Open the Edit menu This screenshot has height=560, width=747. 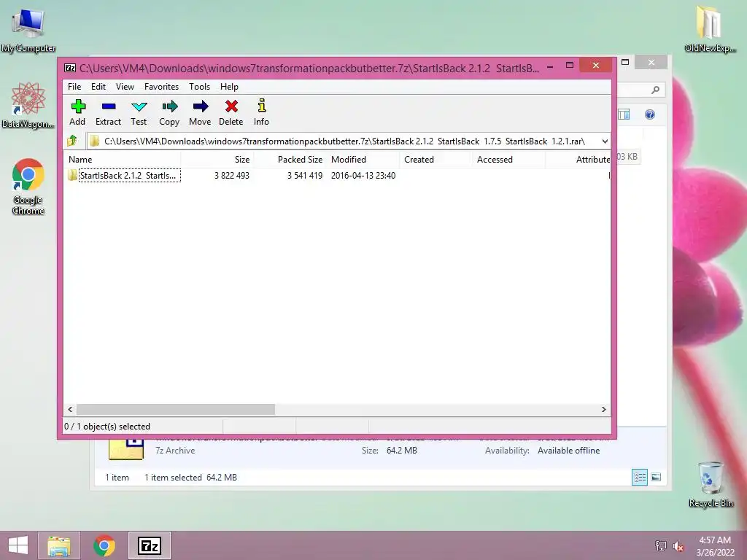[x=98, y=87]
